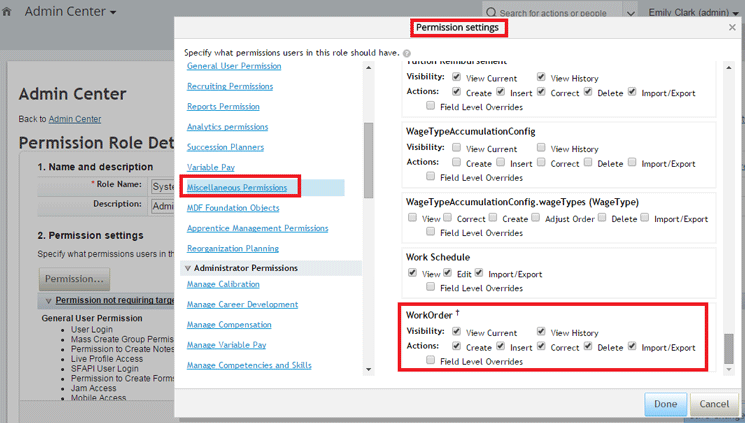Toggle WorkOrder Delete checkbox
The height and width of the screenshot is (423, 745).
(588, 346)
